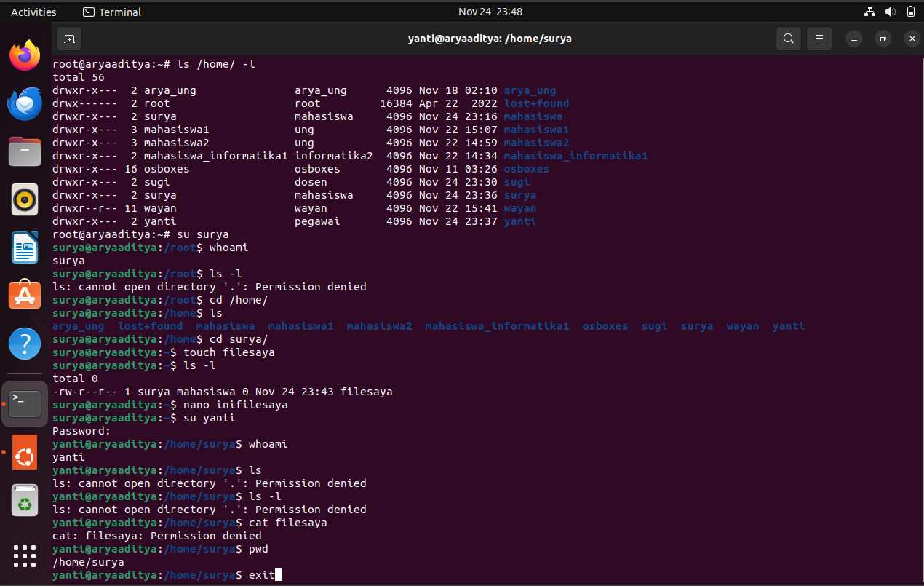The image size is (924, 586).
Task: Launch LibreOffice Writer from the dock
Action: (25, 248)
